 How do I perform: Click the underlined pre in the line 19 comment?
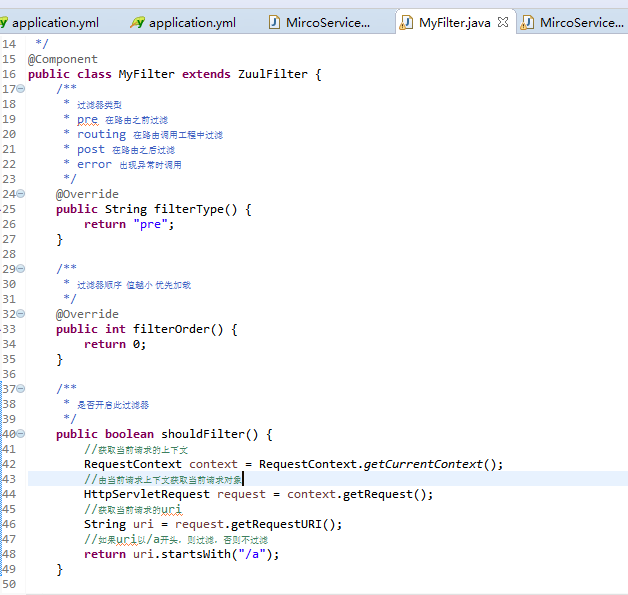(87, 120)
